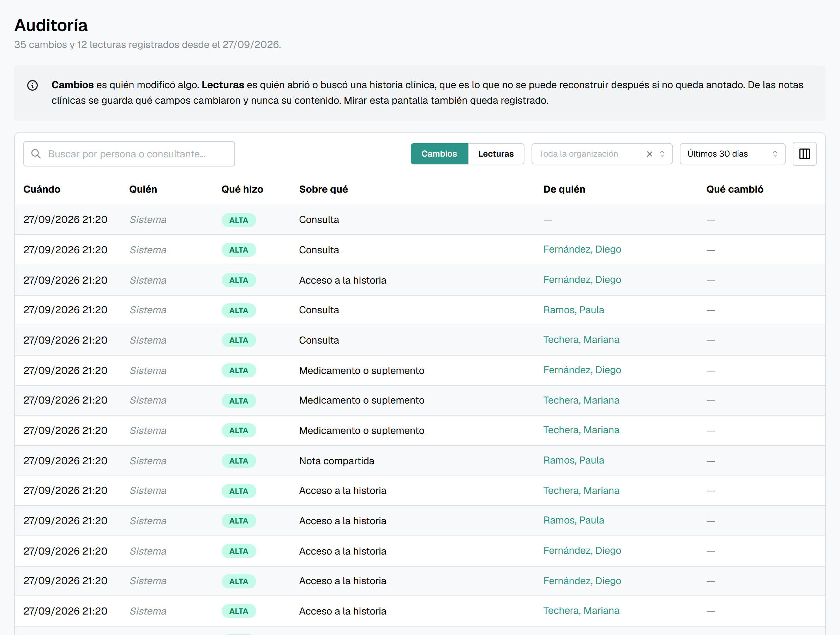The height and width of the screenshot is (635, 840).
Task: Click the info icon in the banner
Action: click(x=33, y=85)
